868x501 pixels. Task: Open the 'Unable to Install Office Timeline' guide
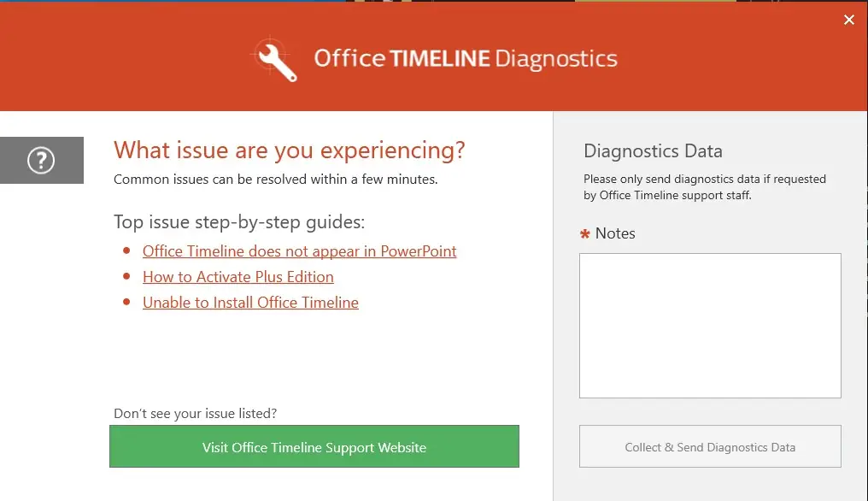pos(250,303)
